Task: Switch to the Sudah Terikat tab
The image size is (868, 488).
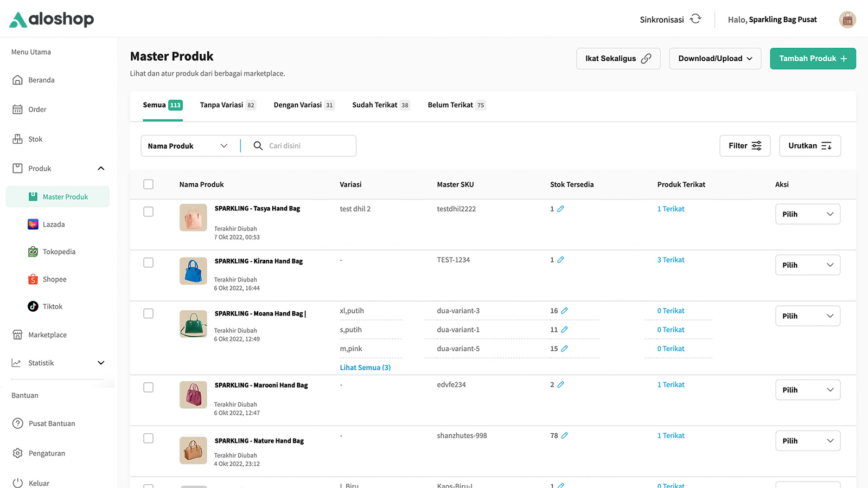Action: [380, 105]
